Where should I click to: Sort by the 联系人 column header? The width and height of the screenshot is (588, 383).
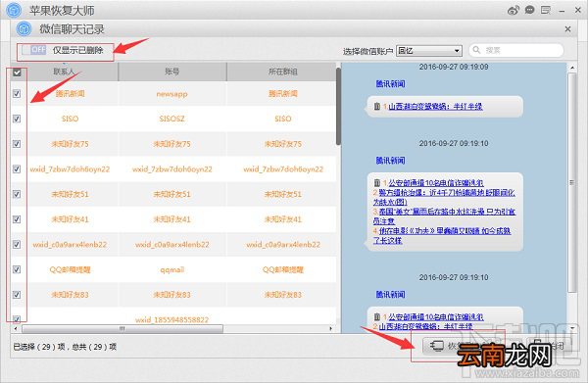[x=64, y=72]
